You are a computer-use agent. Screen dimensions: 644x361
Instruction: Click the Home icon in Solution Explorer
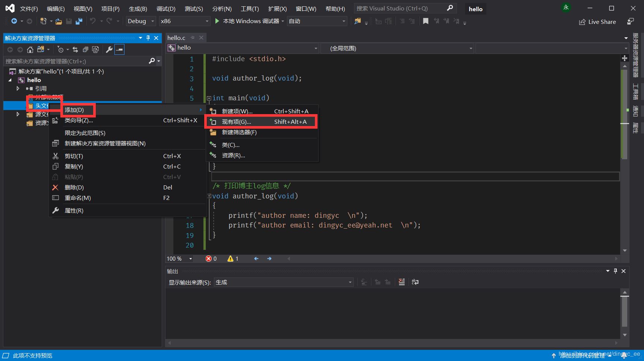(30, 50)
